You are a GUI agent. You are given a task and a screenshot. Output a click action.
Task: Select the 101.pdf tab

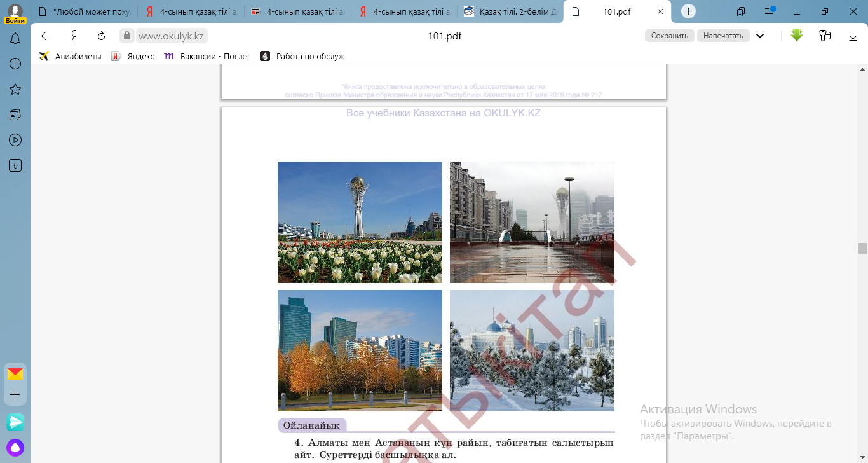pos(618,11)
